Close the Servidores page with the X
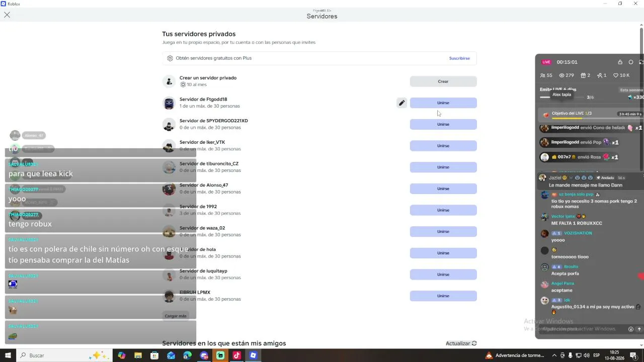The width and height of the screenshot is (644, 362). pos(7,15)
